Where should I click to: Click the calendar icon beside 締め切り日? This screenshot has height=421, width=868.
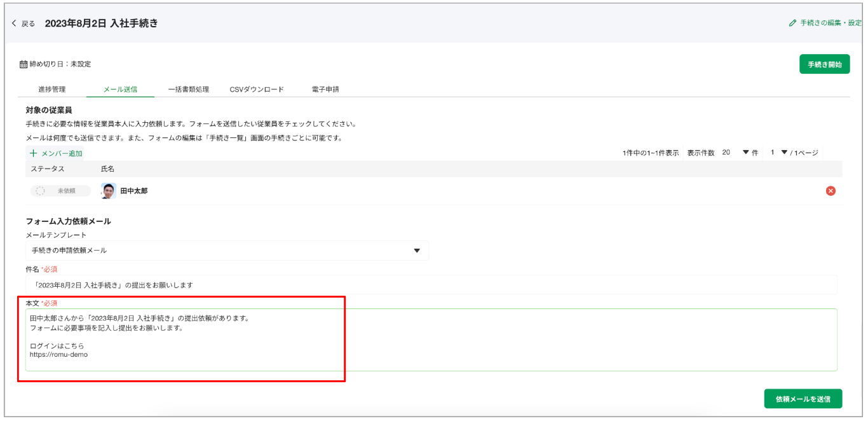click(x=24, y=64)
